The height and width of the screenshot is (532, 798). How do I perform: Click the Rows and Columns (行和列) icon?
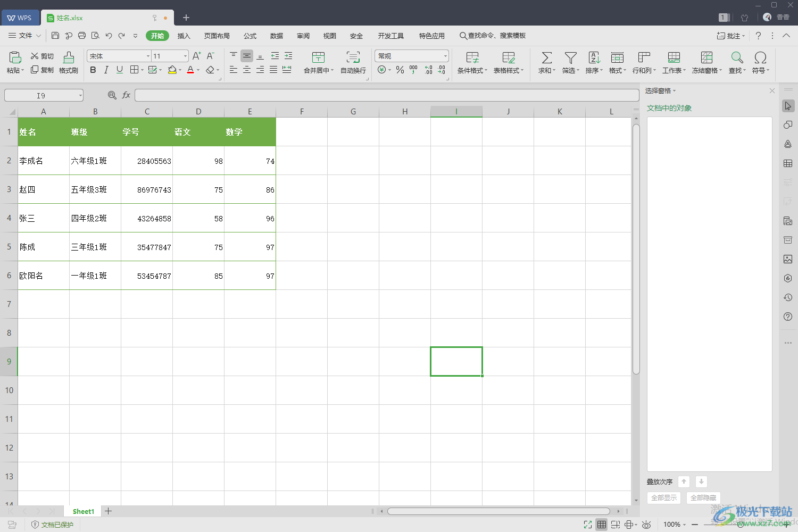[644, 57]
